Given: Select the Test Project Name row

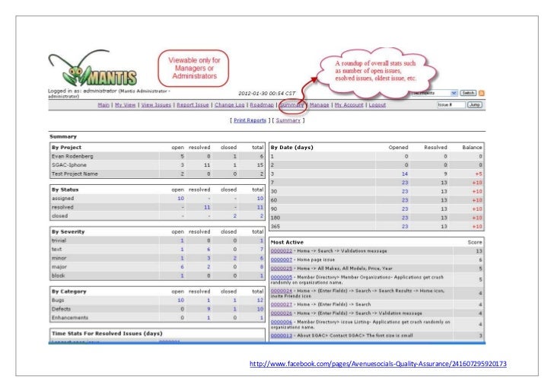Looking at the screenshot, I should (x=158, y=174).
